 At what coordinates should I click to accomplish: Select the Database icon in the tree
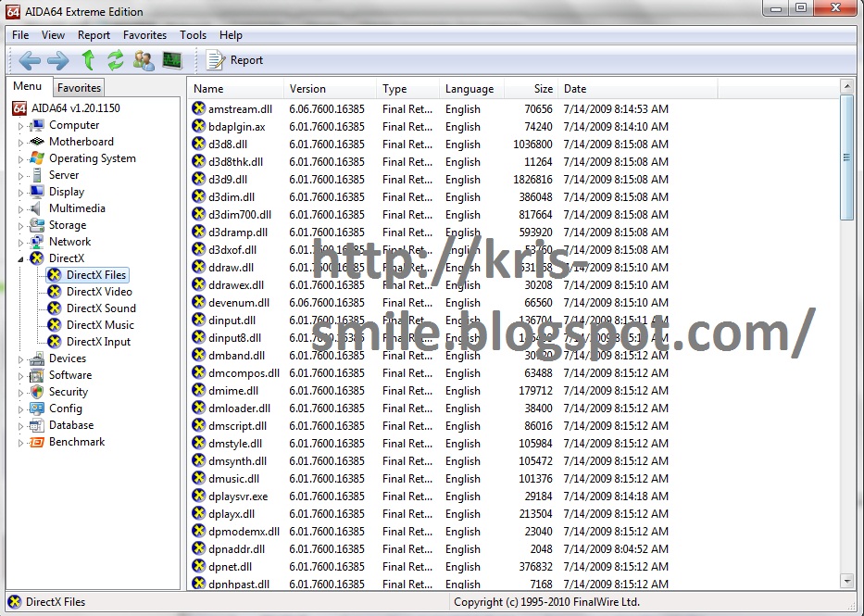(x=37, y=425)
